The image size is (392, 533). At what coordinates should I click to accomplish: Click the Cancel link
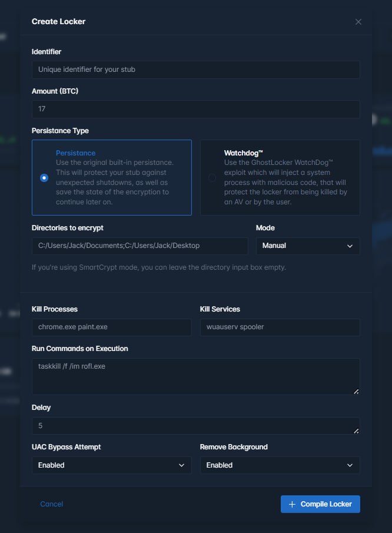click(51, 504)
